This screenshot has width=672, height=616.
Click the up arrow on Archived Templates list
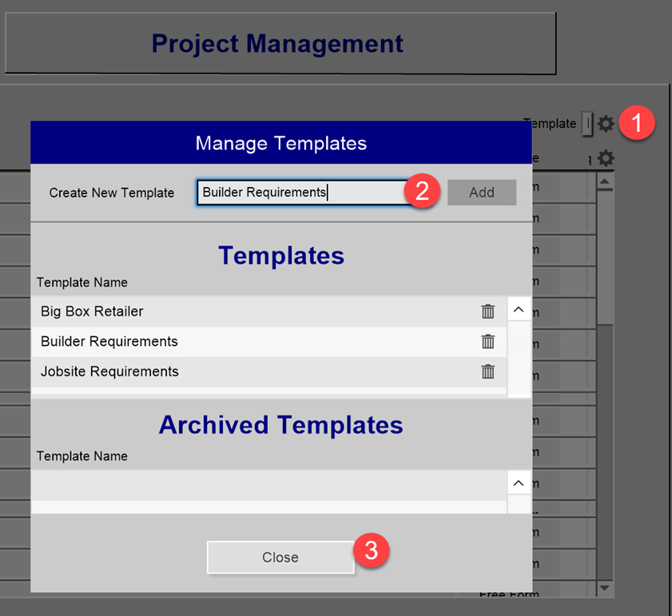coord(519,483)
